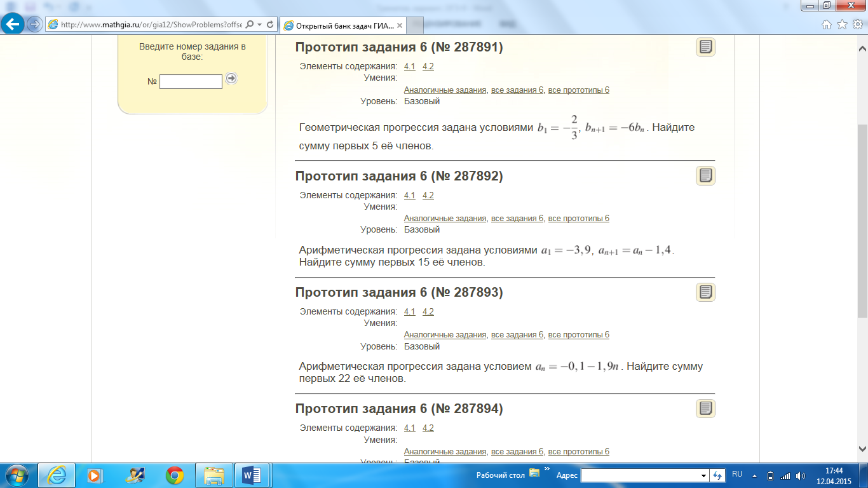
Task: Go back with the browser back arrow
Action: coord(13,24)
